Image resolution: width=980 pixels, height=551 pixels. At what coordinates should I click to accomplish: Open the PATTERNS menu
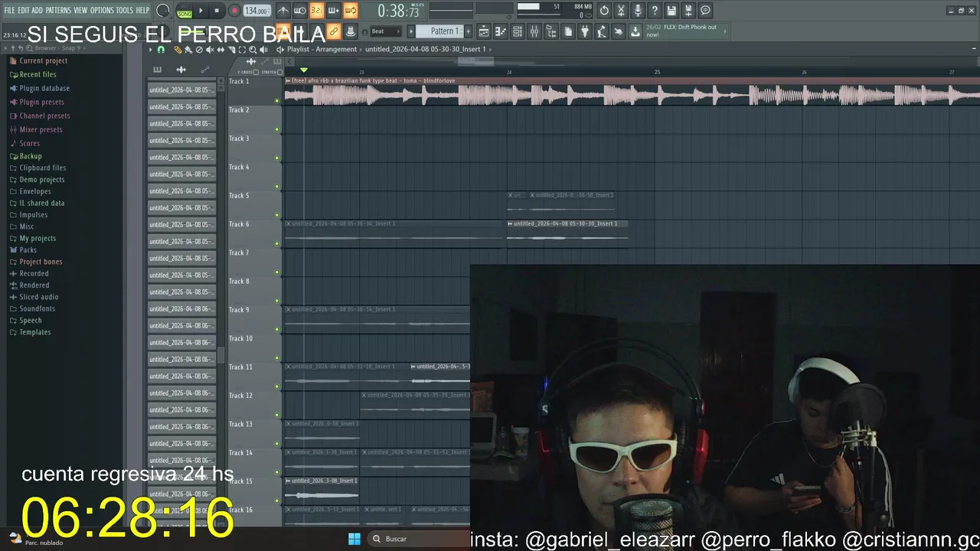point(58,10)
